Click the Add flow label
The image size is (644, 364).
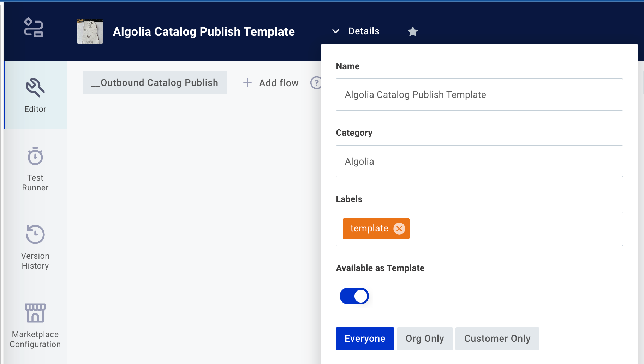click(x=279, y=83)
